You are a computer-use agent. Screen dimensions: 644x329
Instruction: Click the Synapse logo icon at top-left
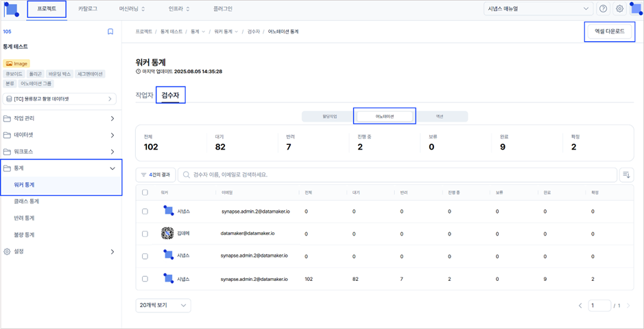pos(11,9)
